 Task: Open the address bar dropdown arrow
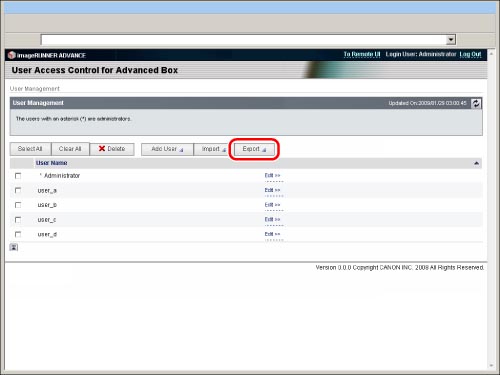(451, 40)
